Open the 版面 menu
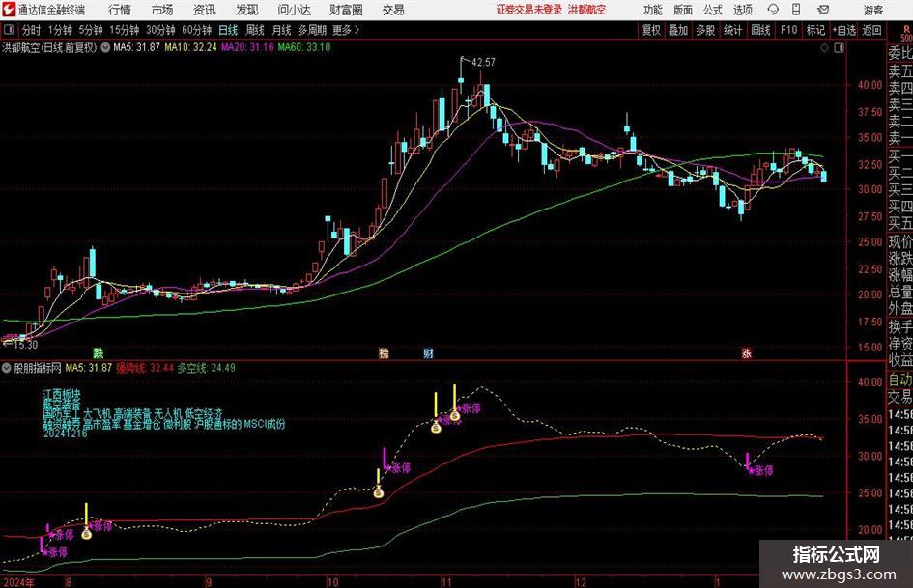Viewport: 913px width, 588px height. (x=683, y=10)
